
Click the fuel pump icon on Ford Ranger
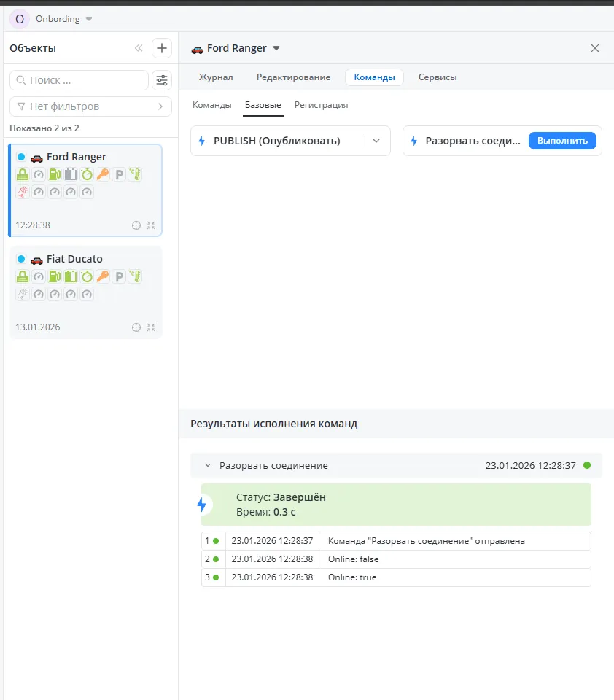pos(55,174)
